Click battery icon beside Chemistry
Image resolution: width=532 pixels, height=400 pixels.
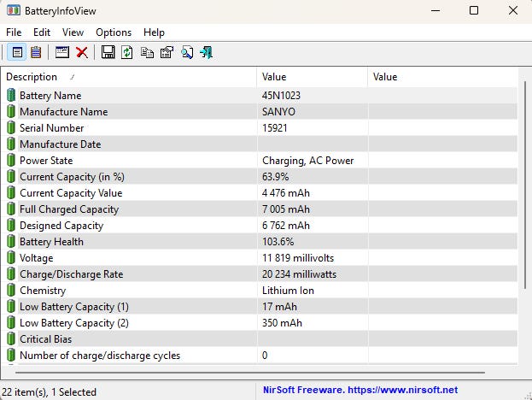(11, 291)
